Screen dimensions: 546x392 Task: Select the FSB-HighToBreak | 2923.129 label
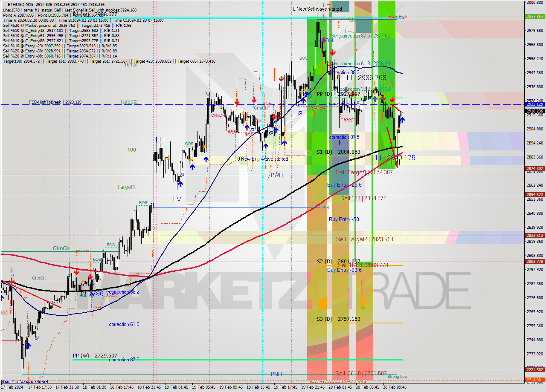[55, 102]
